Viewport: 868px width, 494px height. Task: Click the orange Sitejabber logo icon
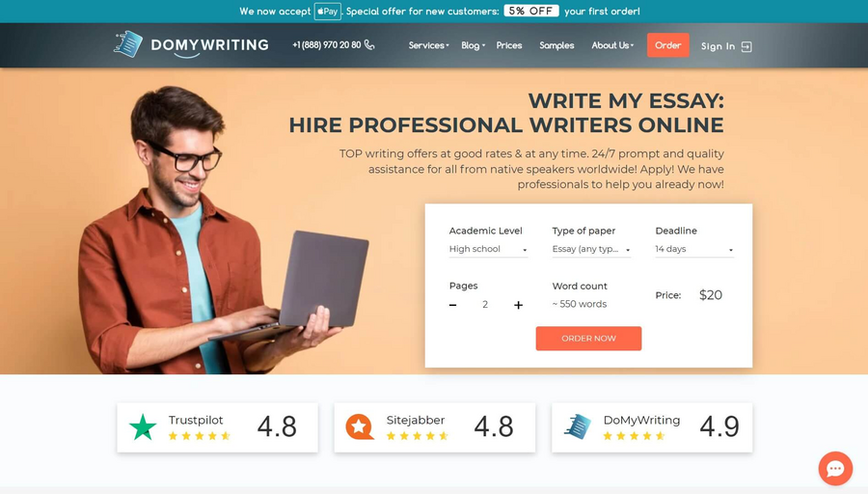tap(360, 427)
